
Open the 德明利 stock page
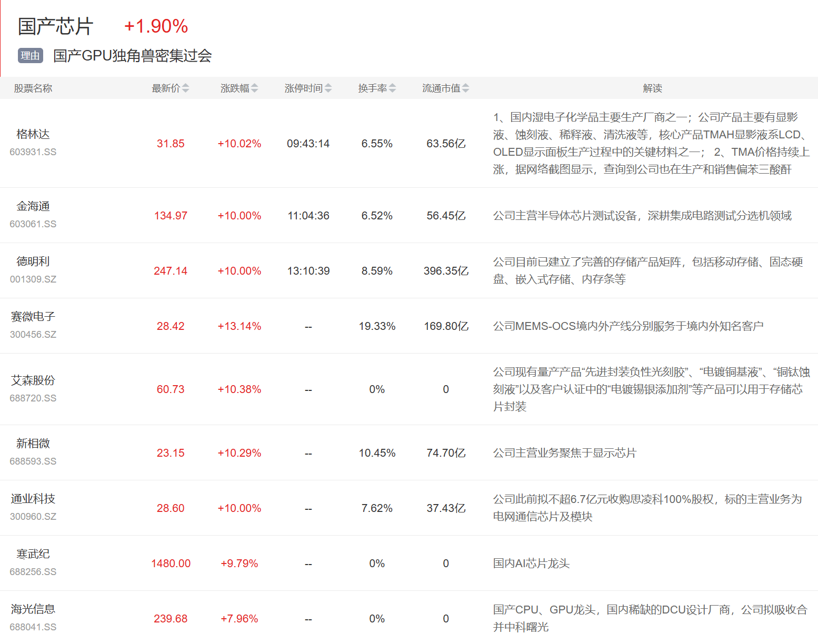pos(33,261)
